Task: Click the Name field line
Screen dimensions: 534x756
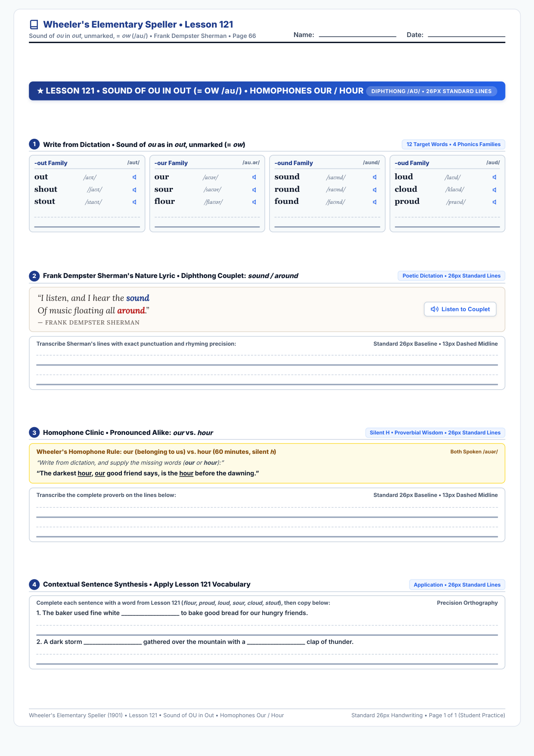Action: (x=357, y=35)
